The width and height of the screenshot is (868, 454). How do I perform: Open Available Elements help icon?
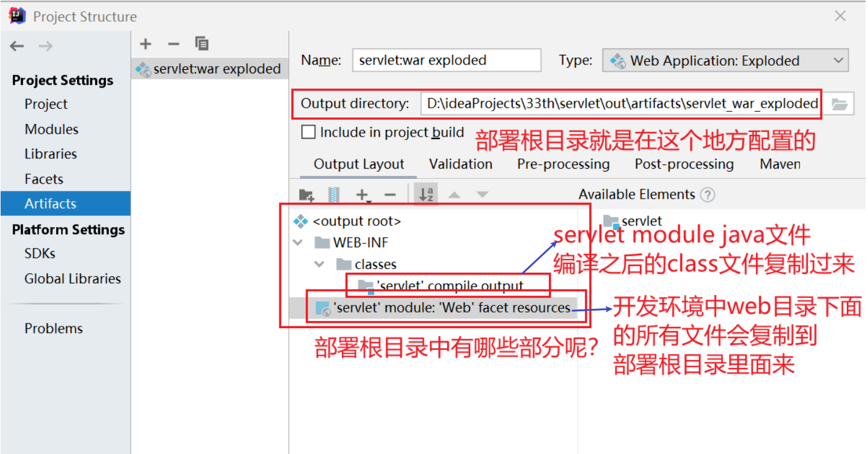click(x=708, y=195)
